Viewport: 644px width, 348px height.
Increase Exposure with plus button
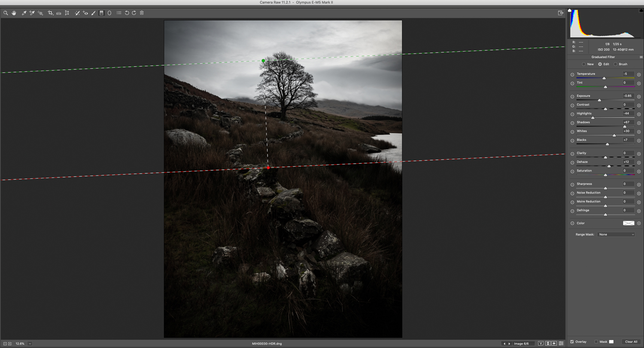[x=639, y=97]
